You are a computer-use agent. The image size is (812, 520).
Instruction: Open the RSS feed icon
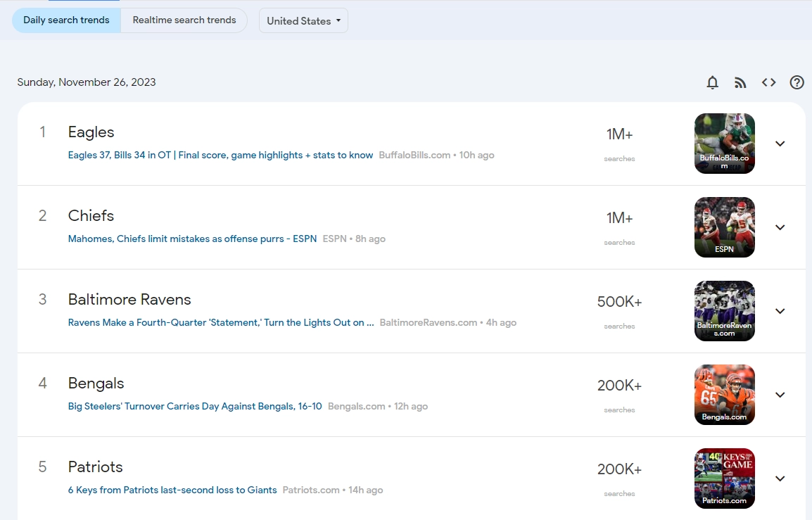coord(740,82)
